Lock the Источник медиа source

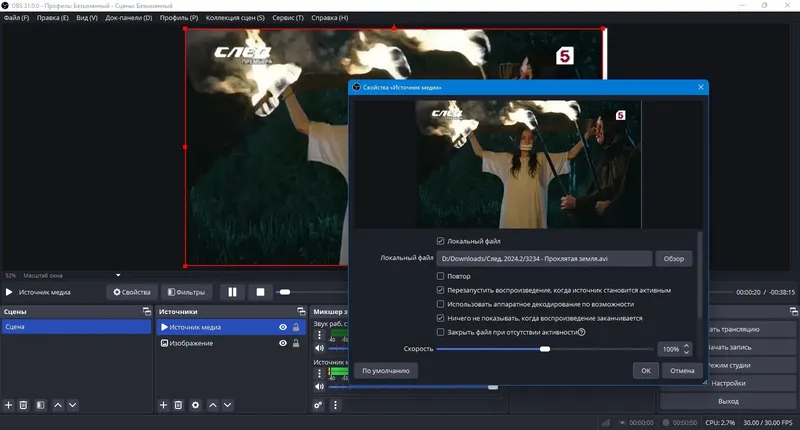click(296, 327)
